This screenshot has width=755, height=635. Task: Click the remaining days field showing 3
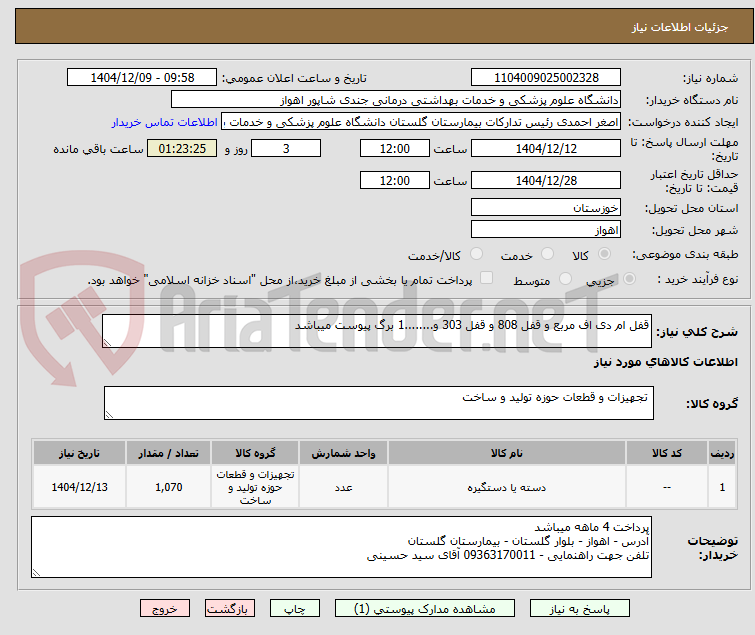click(286, 148)
